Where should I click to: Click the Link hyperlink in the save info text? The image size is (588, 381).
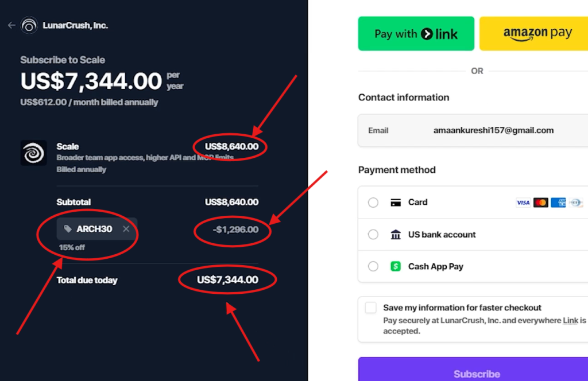point(570,320)
